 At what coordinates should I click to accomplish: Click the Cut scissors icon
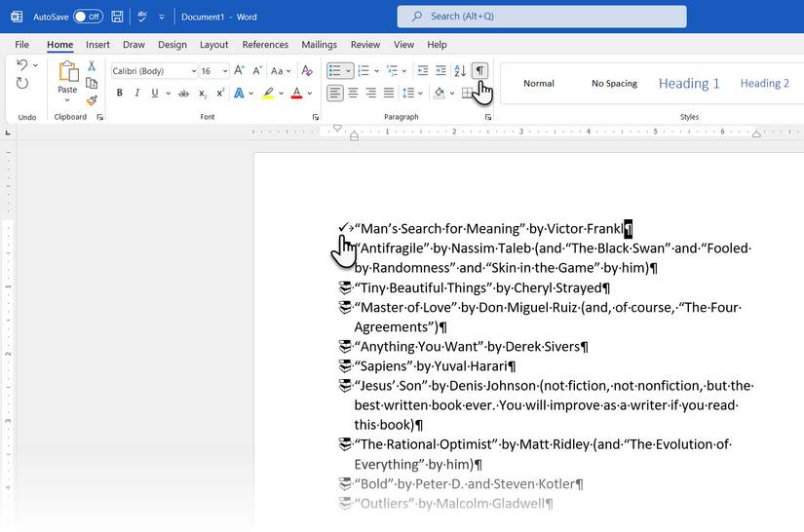click(92, 65)
